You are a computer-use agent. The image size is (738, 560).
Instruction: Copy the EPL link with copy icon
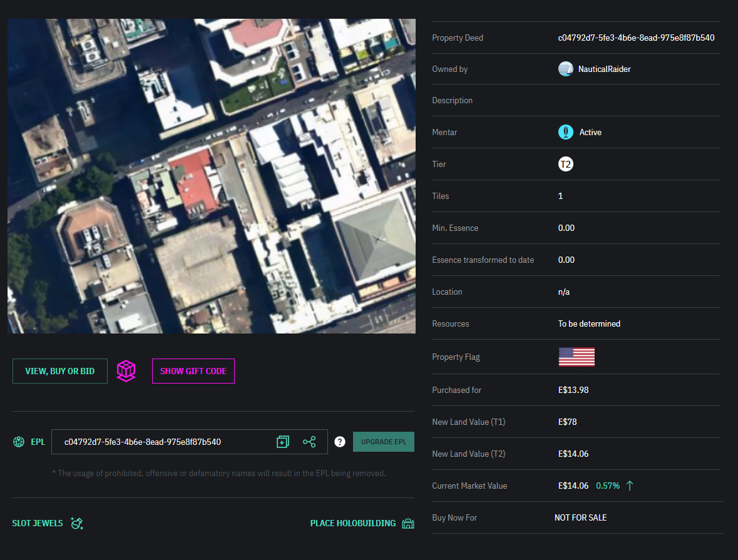point(282,442)
